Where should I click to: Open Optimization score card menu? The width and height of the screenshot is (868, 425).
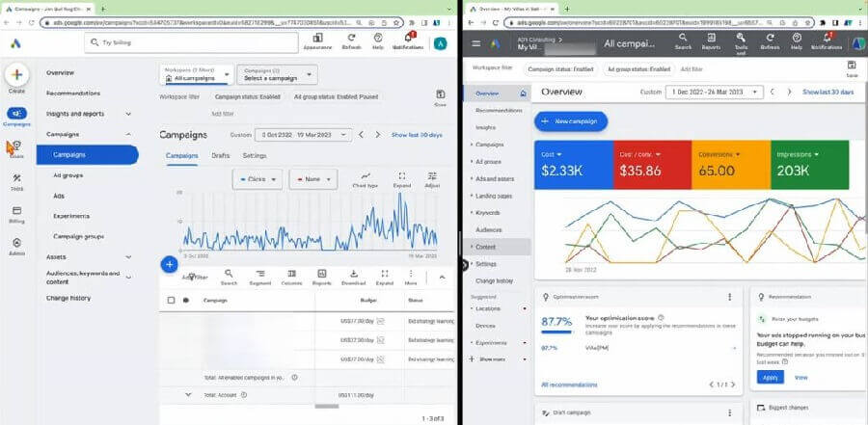tap(730, 297)
